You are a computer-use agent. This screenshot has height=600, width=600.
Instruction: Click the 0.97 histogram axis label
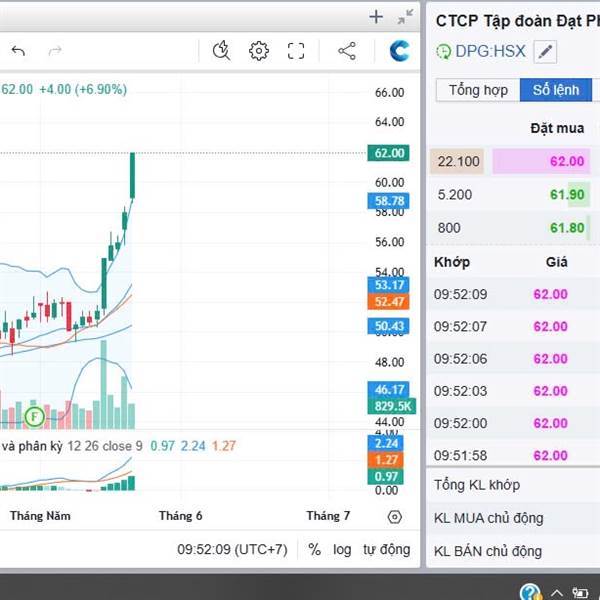pos(385,476)
